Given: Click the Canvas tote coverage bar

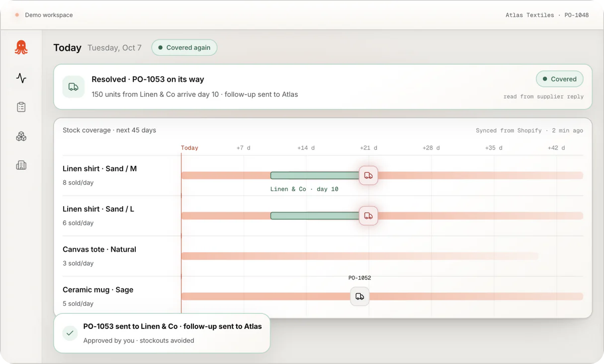Looking at the screenshot, I should tap(360, 256).
